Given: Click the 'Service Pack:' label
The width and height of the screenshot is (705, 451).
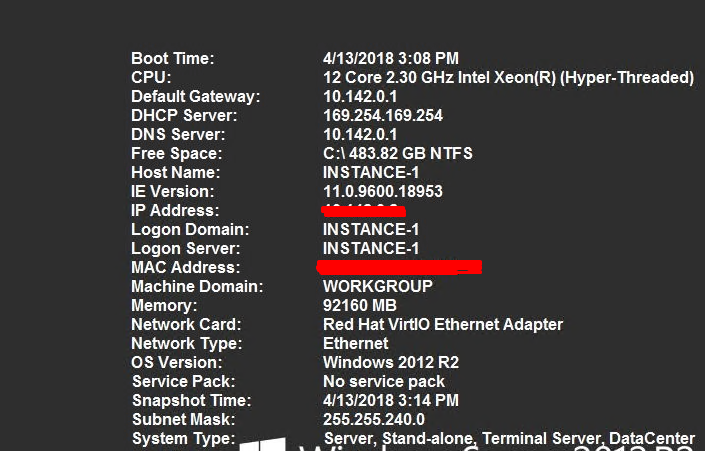Looking at the screenshot, I should click(183, 381).
